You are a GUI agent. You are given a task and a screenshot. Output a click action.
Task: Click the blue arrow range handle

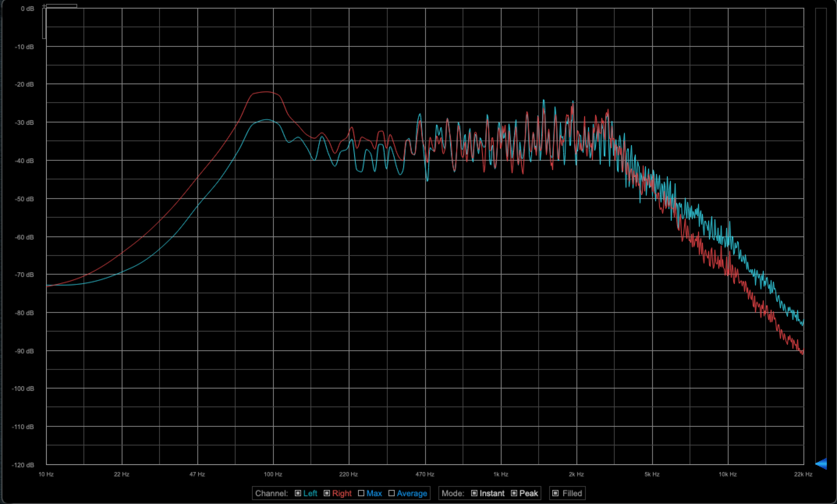821,464
